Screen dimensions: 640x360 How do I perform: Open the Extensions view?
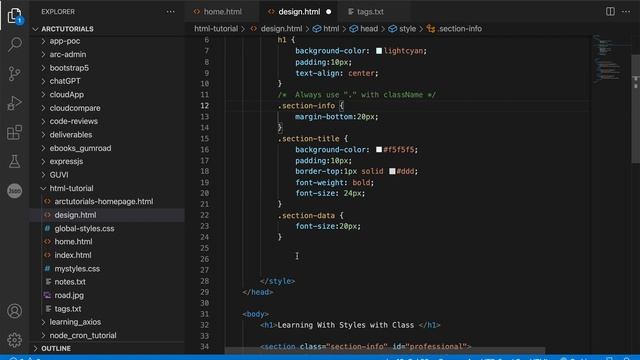coord(15,132)
